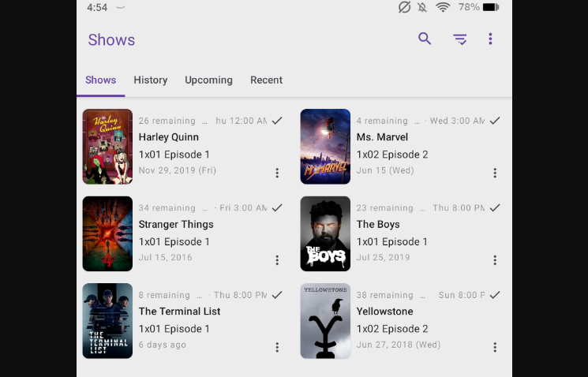Image resolution: width=588 pixels, height=377 pixels.
Task: Open the filter shows icon
Action: point(460,39)
